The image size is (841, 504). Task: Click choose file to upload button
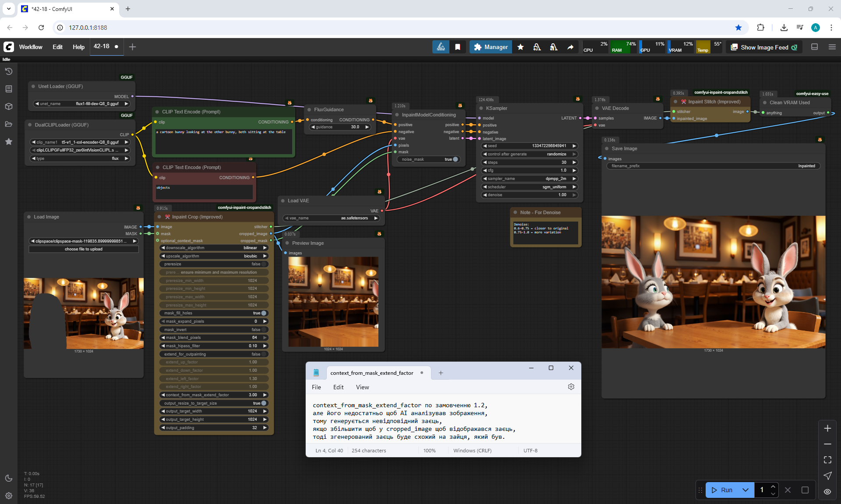click(x=84, y=249)
